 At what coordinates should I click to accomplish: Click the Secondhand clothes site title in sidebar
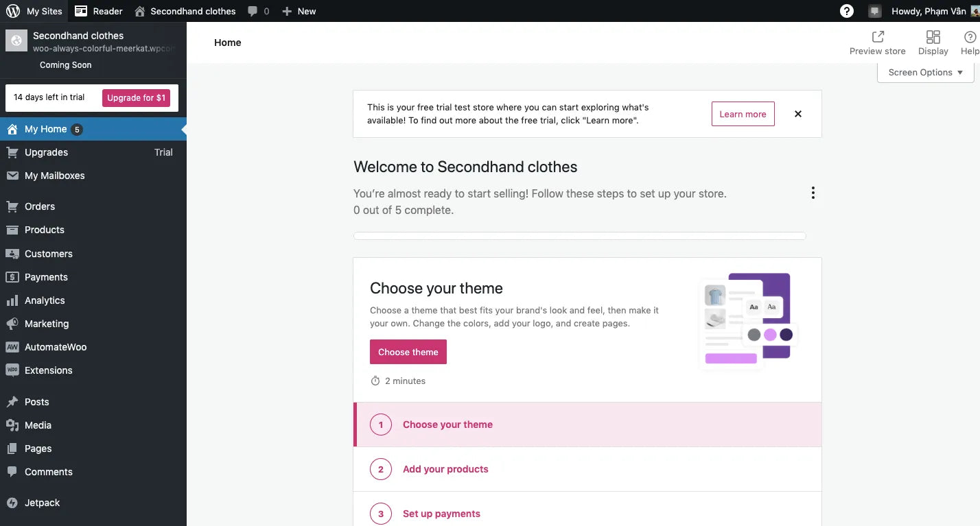(x=78, y=36)
